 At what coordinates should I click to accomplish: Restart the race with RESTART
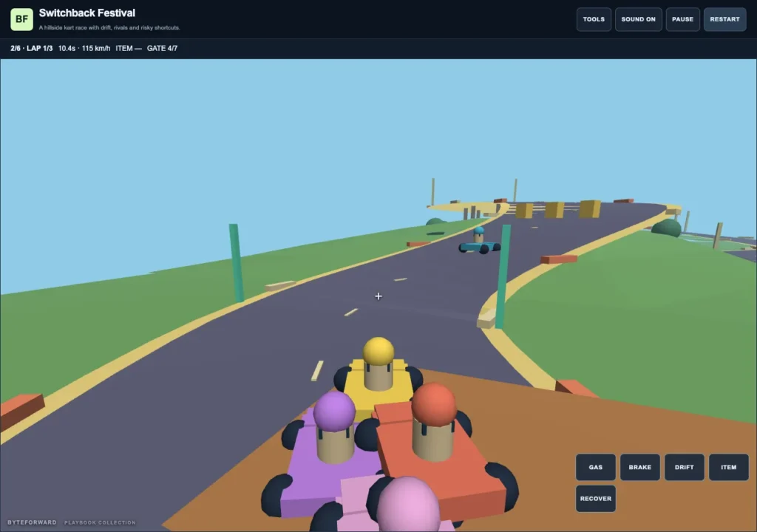tap(724, 19)
